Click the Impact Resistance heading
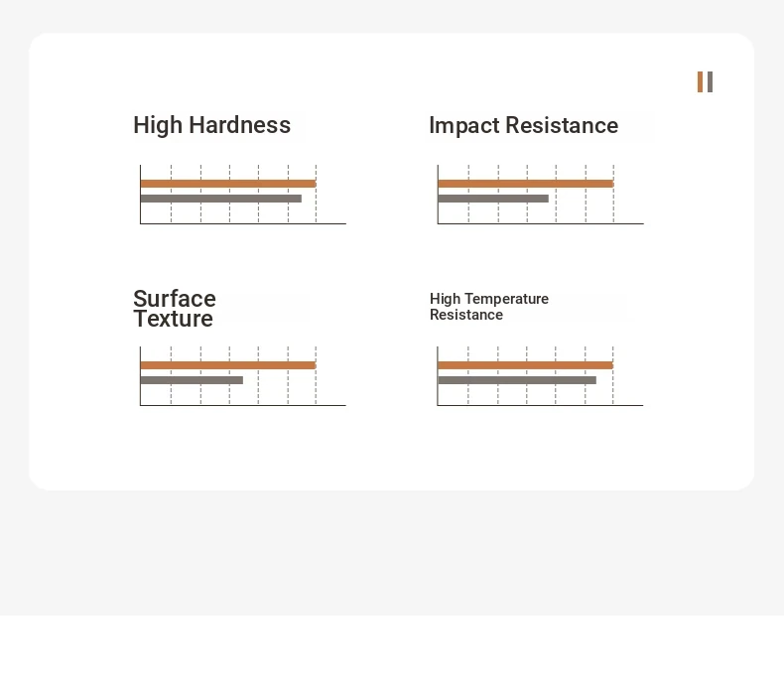784x684 pixels. point(524,125)
